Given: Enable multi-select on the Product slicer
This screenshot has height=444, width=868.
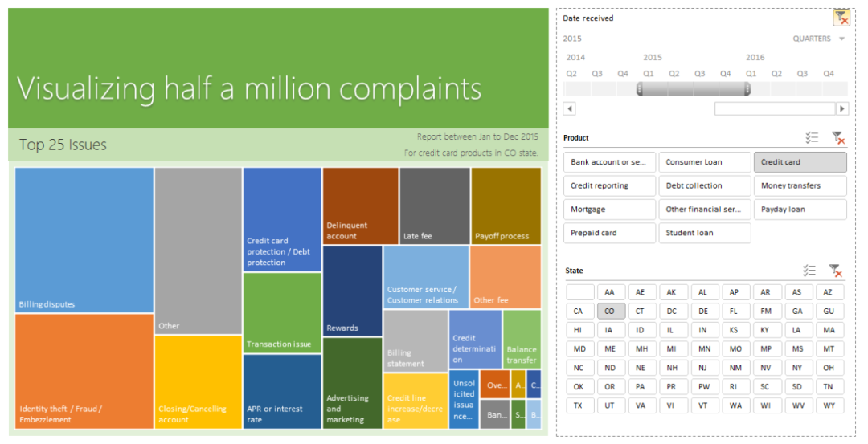Looking at the screenshot, I should pyautogui.click(x=812, y=138).
